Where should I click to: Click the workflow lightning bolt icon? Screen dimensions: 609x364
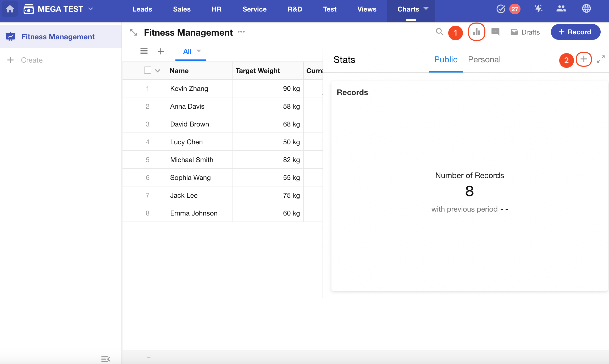pos(538,9)
